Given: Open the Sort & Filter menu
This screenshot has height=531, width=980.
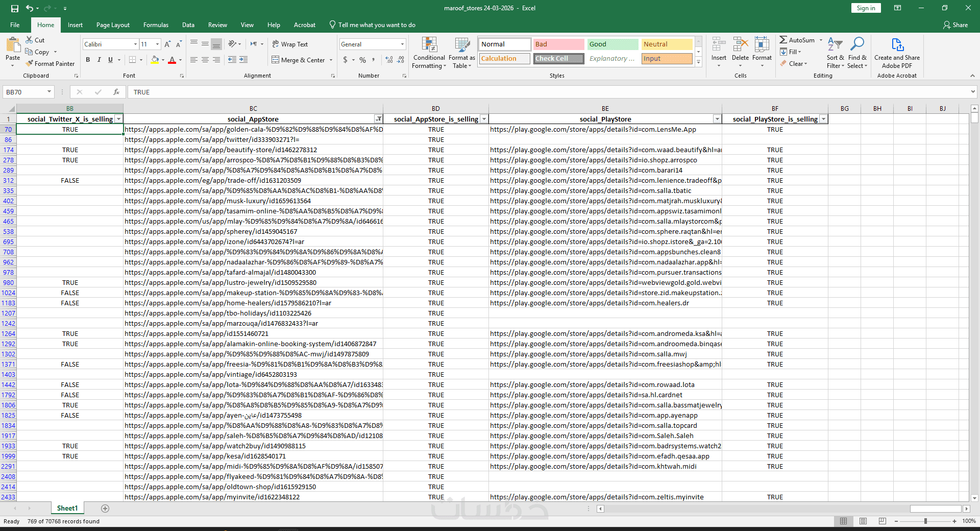Looking at the screenshot, I should pos(835,53).
